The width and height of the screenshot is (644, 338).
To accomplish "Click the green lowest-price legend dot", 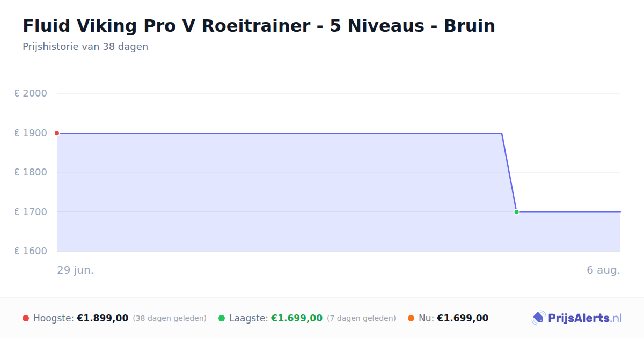I will coord(222,318).
